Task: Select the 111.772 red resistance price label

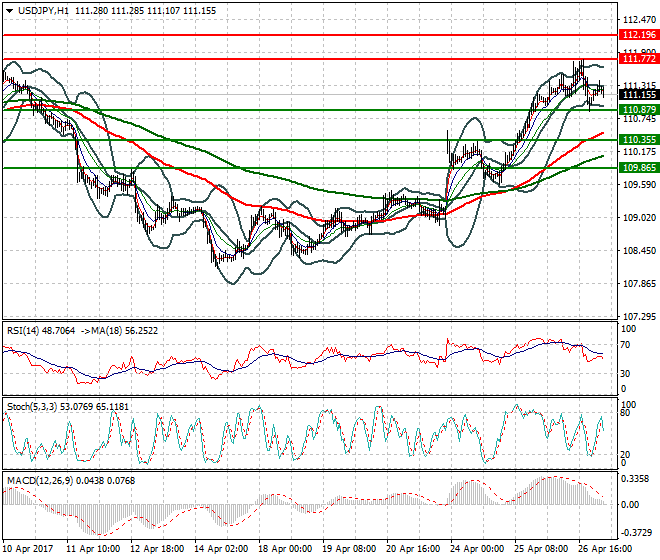Action: click(x=639, y=59)
